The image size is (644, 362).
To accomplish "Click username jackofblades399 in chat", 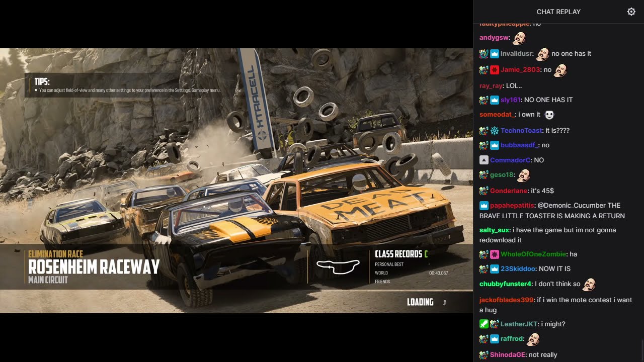I will pos(506,300).
